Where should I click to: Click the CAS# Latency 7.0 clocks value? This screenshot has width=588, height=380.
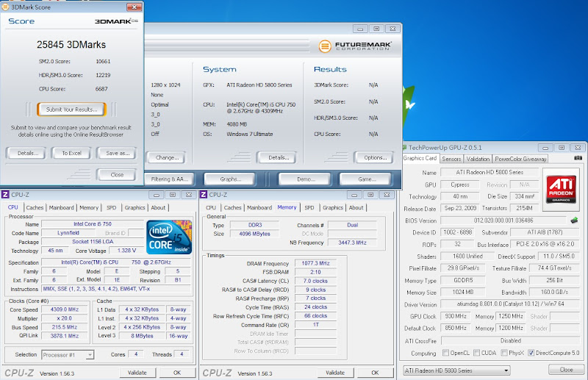tap(315, 281)
